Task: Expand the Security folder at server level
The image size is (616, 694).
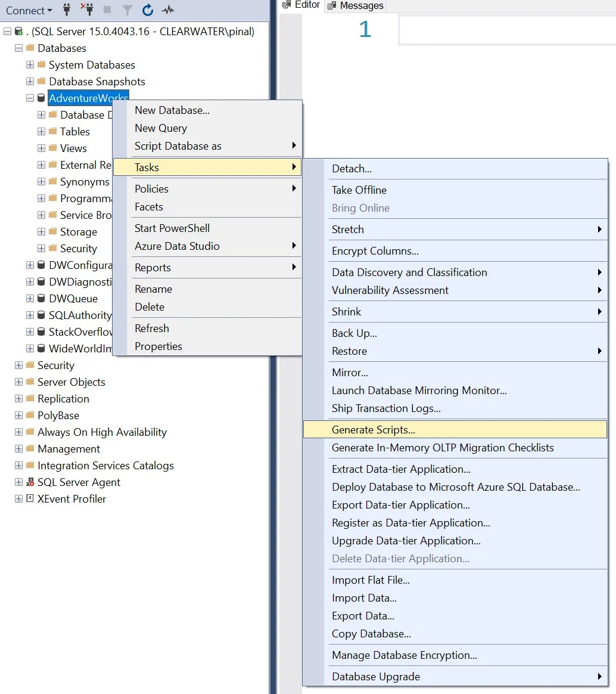Action: (18, 365)
